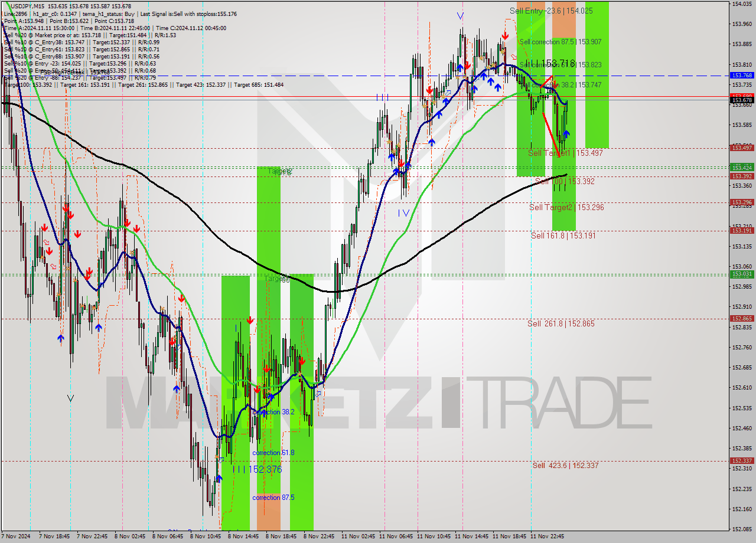This screenshot has height=543, width=756.
Task: Click the '8 Nov 22:45' time axis label
Action: pos(318,537)
